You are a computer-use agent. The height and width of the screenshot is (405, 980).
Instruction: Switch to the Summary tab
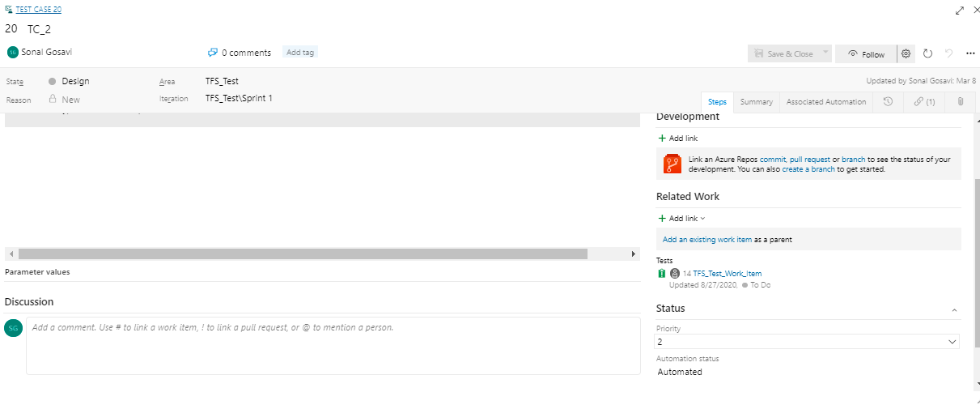[756, 102]
